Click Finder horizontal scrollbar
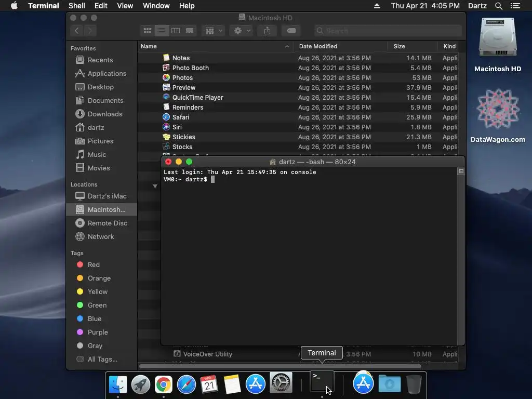 point(280,366)
